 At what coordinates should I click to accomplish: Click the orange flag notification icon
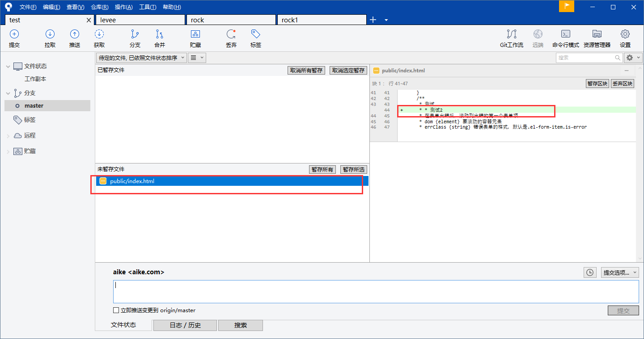(567, 6)
